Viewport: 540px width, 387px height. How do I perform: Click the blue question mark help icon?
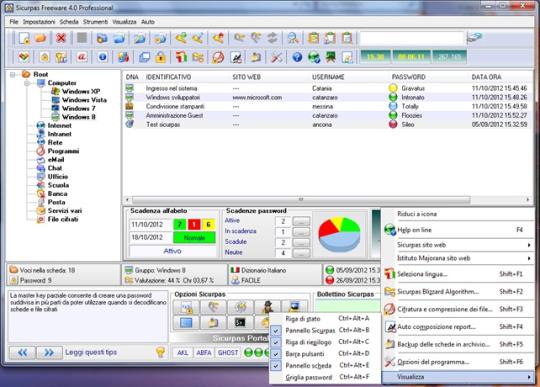pyautogui.click(x=297, y=57)
